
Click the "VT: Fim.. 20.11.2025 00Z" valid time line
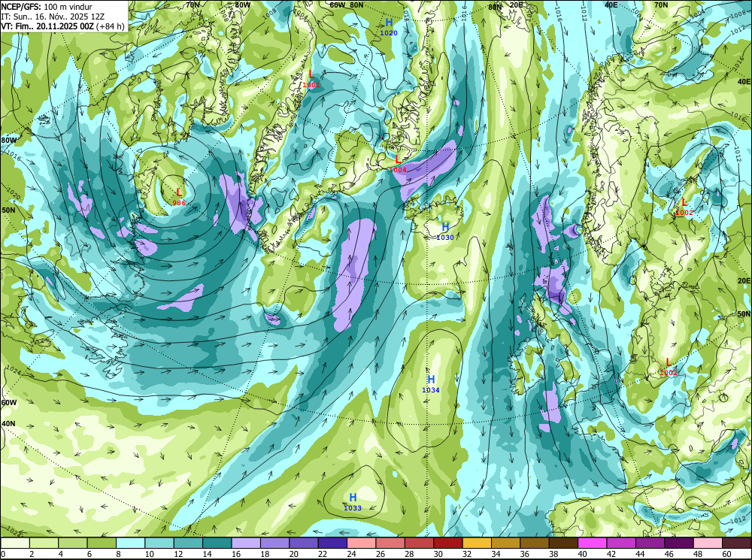tap(47, 26)
